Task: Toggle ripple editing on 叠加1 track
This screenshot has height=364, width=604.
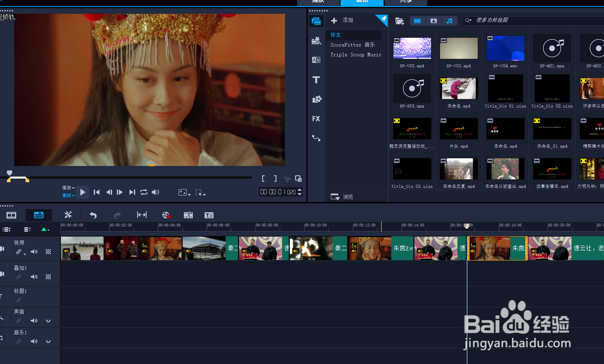Action: pyautogui.click(x=19, y=277)
